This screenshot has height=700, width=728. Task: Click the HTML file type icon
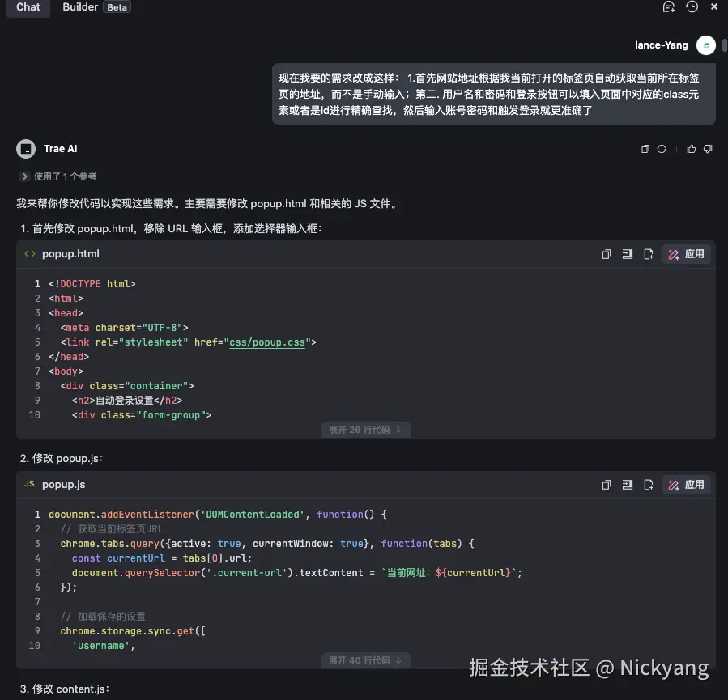(30, 254)
